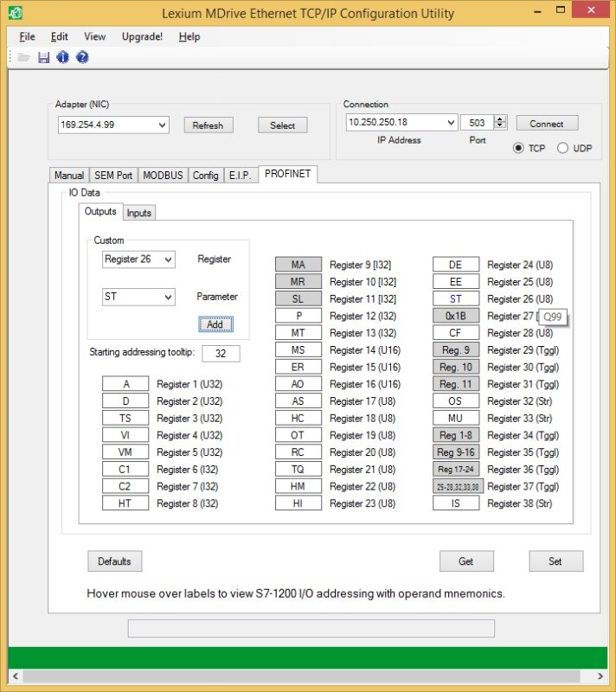Click the ST box for Register 26
This screenshot has height=692, width=616.
[x=456, y=298]
